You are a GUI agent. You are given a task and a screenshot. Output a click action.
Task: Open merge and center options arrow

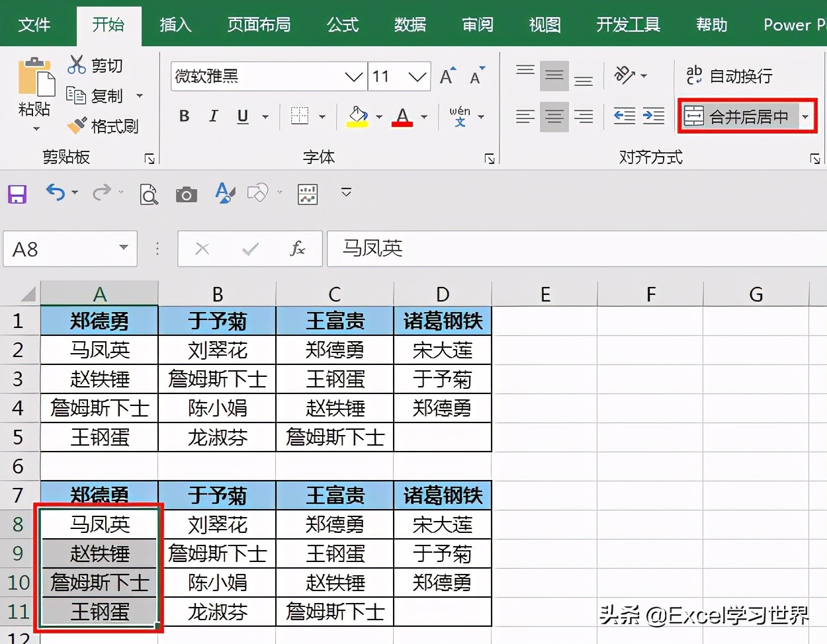[x=805, y=117]
